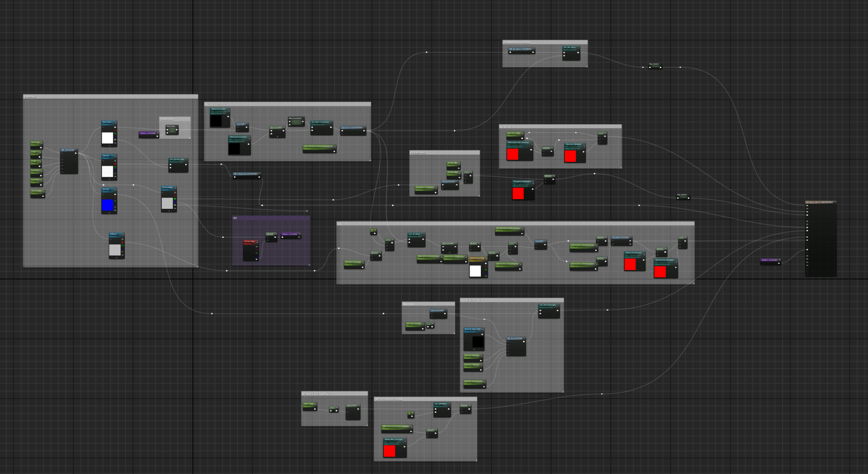Image resolution: width=868 pixels, height=474 pixels.
Task: Click the Textures comment group header
Action: tap(30, 96)
